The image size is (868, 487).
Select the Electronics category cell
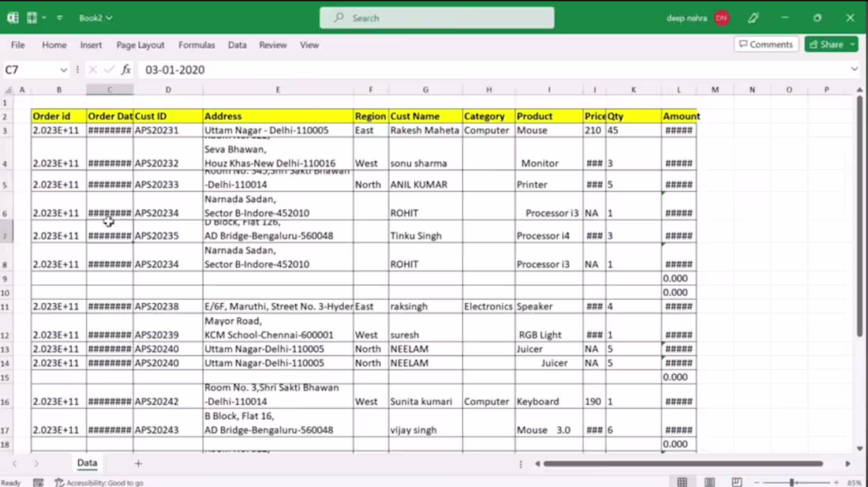click(488, 306)
